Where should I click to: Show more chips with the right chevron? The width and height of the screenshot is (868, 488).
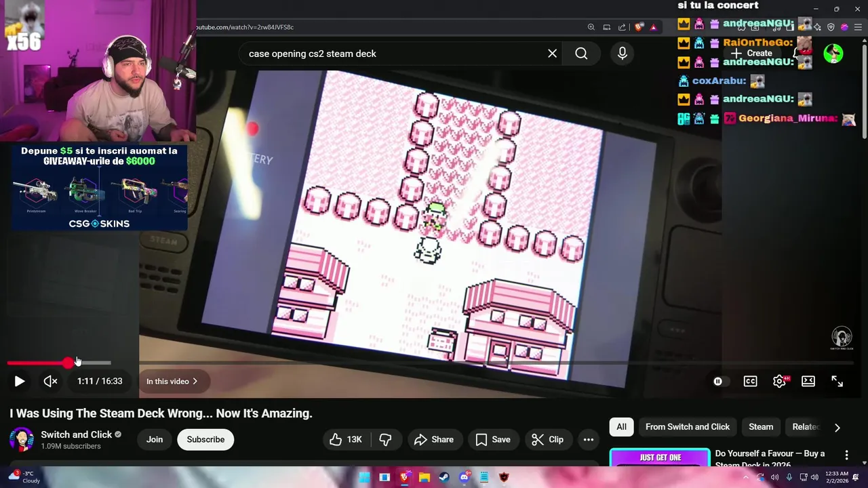(837, 428)
